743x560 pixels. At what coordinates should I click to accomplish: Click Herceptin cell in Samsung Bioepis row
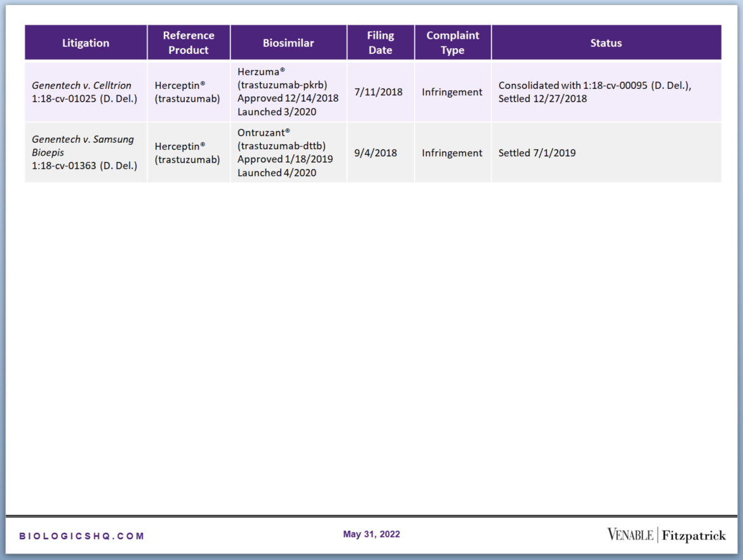189,152
